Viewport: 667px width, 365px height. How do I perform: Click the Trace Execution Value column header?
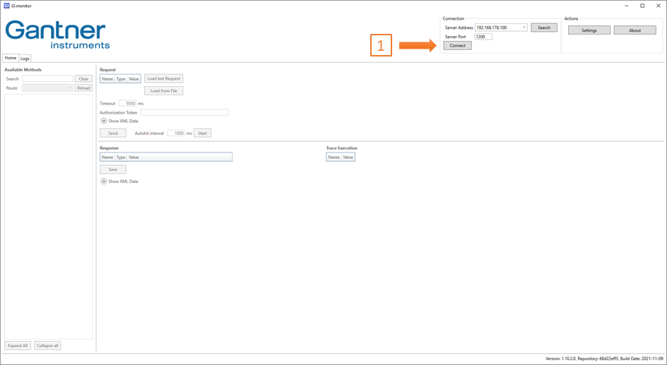348,157
